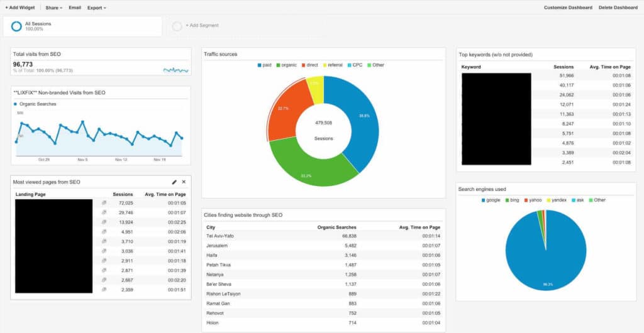Open landing page link for 29,746 sessions row
Screen dimensions: 644x333
click(104, 212)
